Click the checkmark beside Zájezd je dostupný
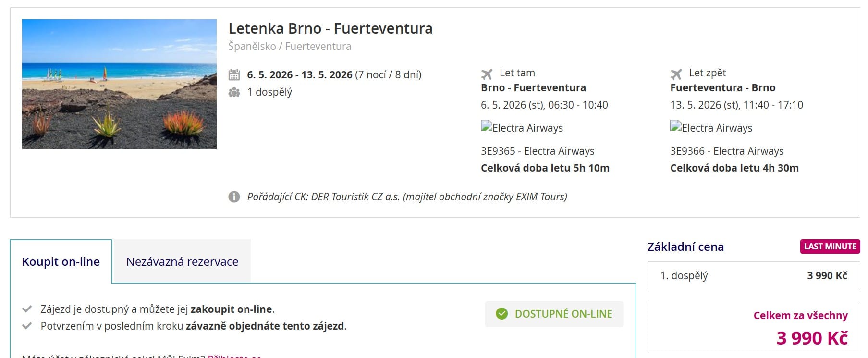The width and height of the screenshot is (868, 358). (x=27, y=309)
